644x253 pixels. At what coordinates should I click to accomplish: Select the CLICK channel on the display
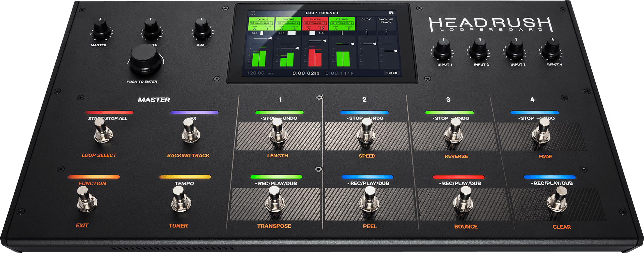pos(366,19)
